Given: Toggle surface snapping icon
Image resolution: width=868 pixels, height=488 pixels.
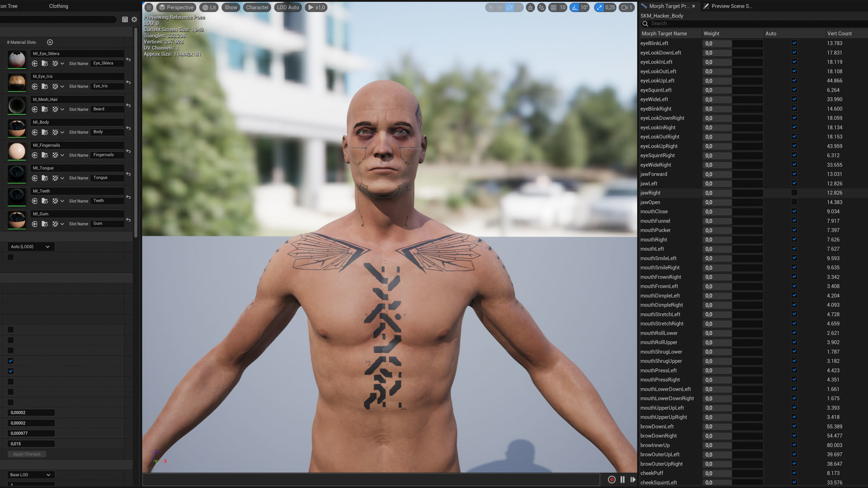Looking at the screenshot, I should point(542,8).
